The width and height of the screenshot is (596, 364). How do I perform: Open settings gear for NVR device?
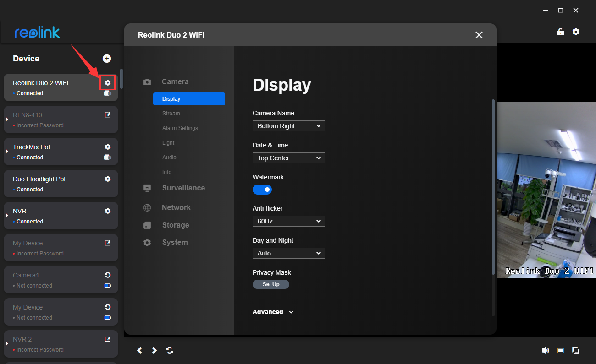click(x=108, y=211)
